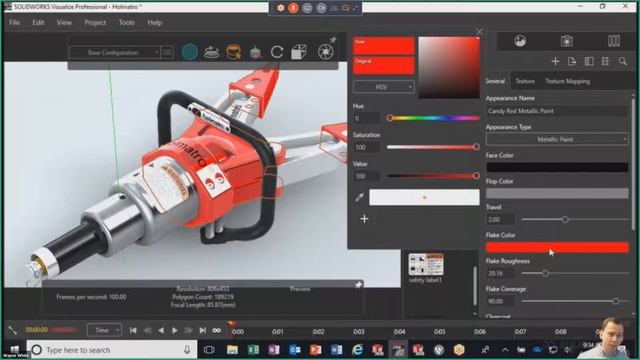Click the Travel slider

tap(576, 220)
